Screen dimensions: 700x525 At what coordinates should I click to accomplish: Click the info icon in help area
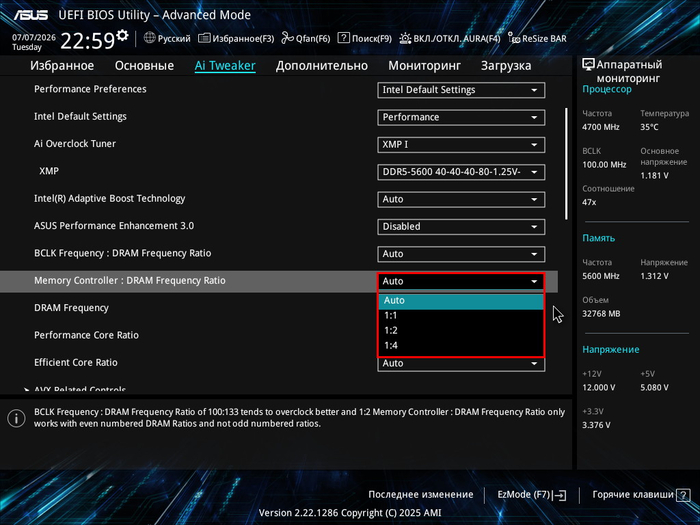pyautogui.click(x=16, y=418)
